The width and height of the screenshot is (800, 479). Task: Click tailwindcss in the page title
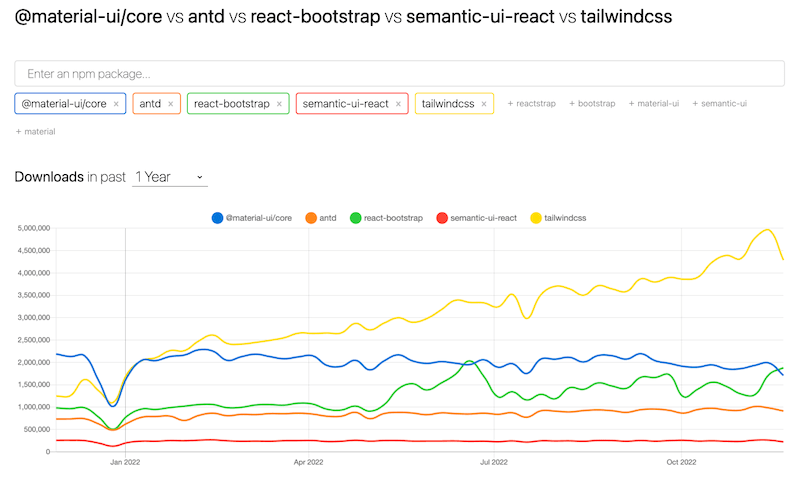[x=626, y=17]
